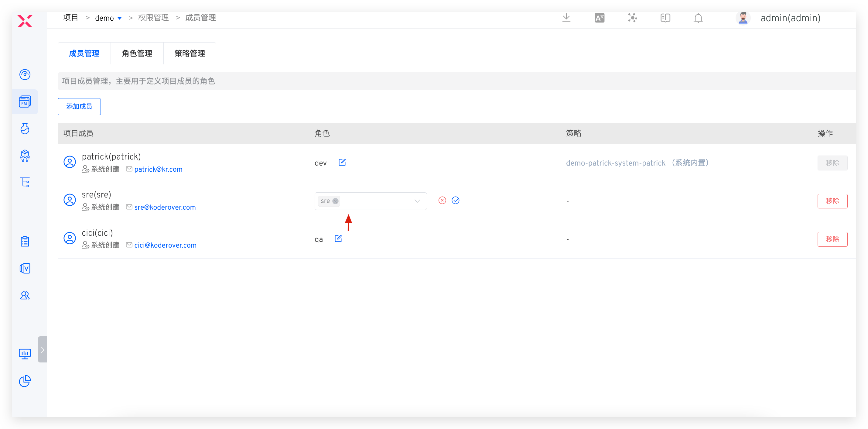Open the documentation book icon

pos(665,18)
